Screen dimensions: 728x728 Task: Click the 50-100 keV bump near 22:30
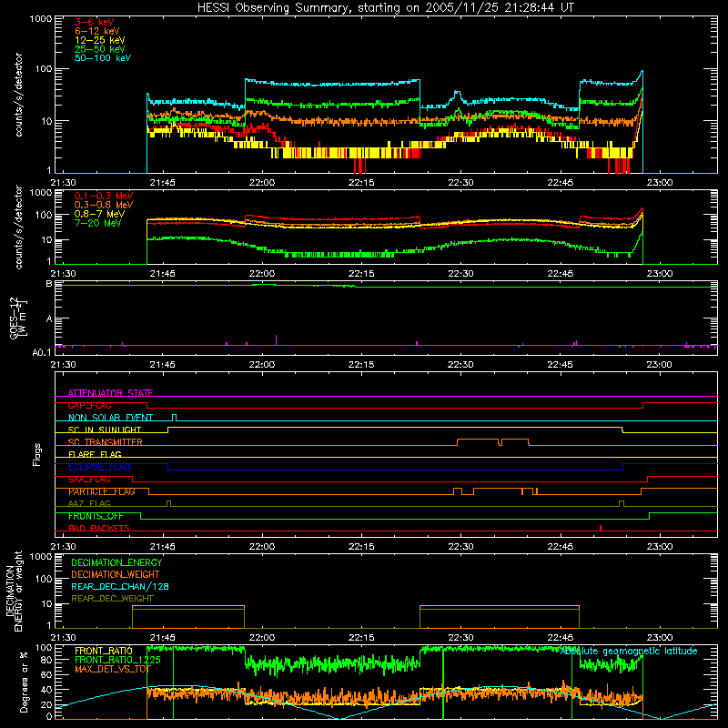pyautogui.click(x=457, y=96)
